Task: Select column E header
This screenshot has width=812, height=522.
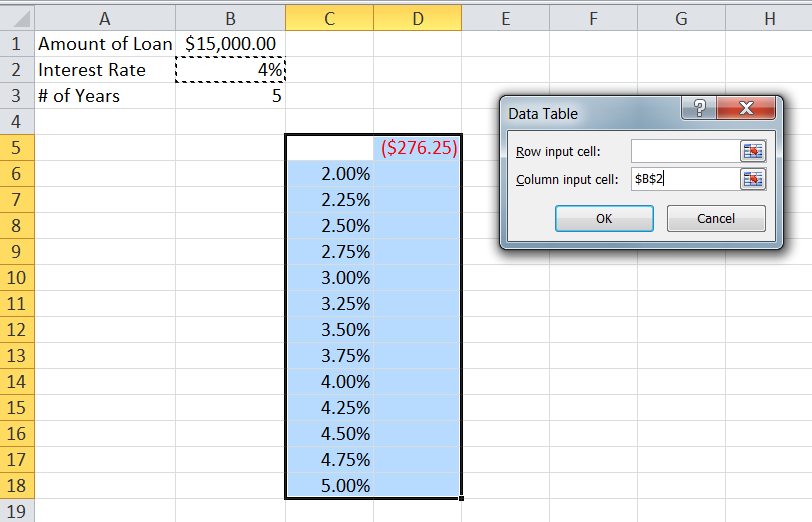Action: point(506,18)
